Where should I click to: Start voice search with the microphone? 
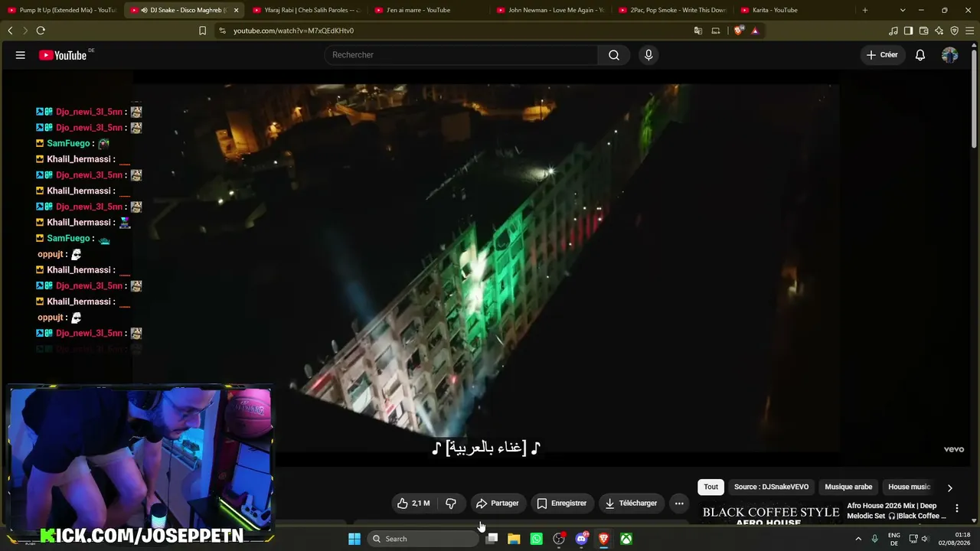click(648, 55)
